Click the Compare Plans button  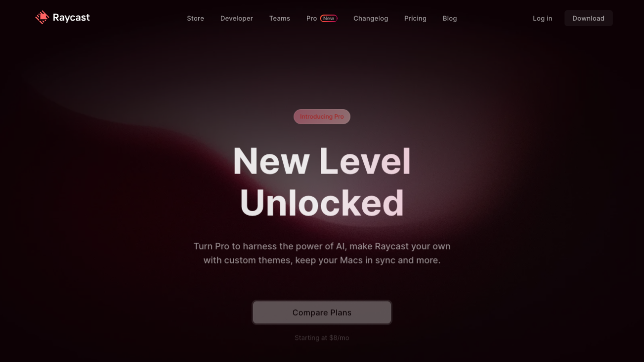tap(322, 313)
